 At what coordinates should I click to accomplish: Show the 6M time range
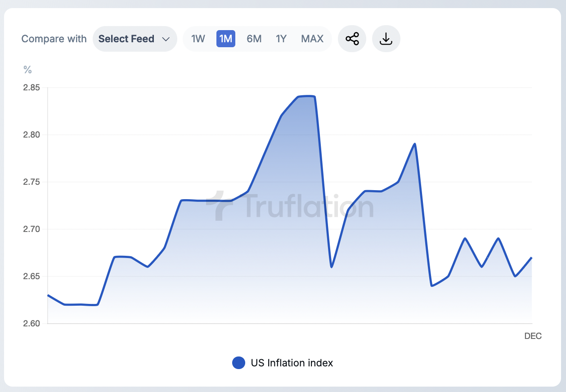[x=254, y=39]
